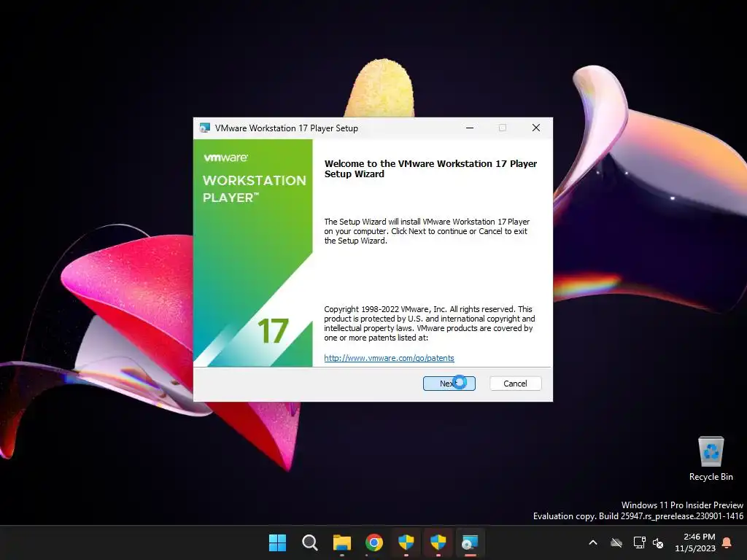Cancel the VMware Player setup
Screen dimensions: 747x560
click(516, 384)
